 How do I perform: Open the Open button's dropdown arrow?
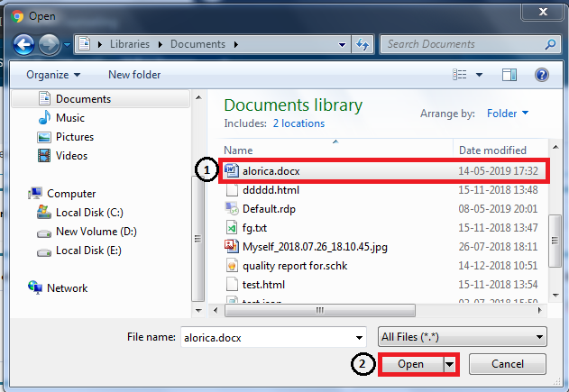point(450,364)
